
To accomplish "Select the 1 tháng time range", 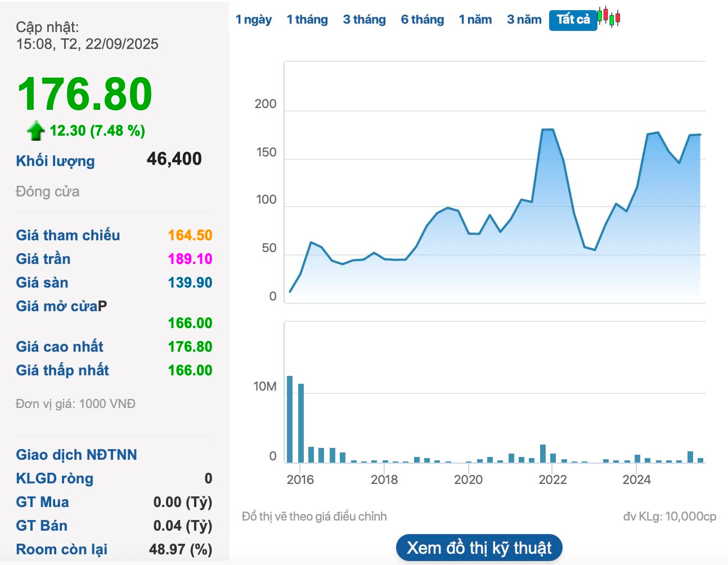I will tap(307, 20).
